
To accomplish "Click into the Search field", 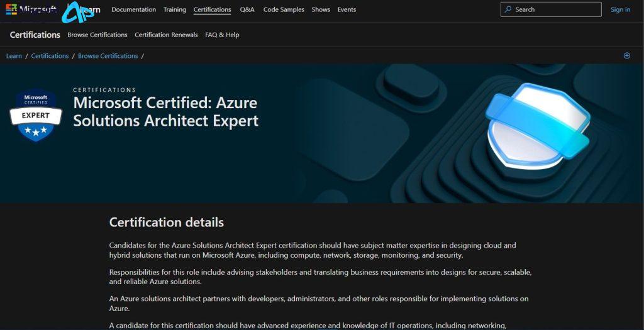I will point(551,9).
